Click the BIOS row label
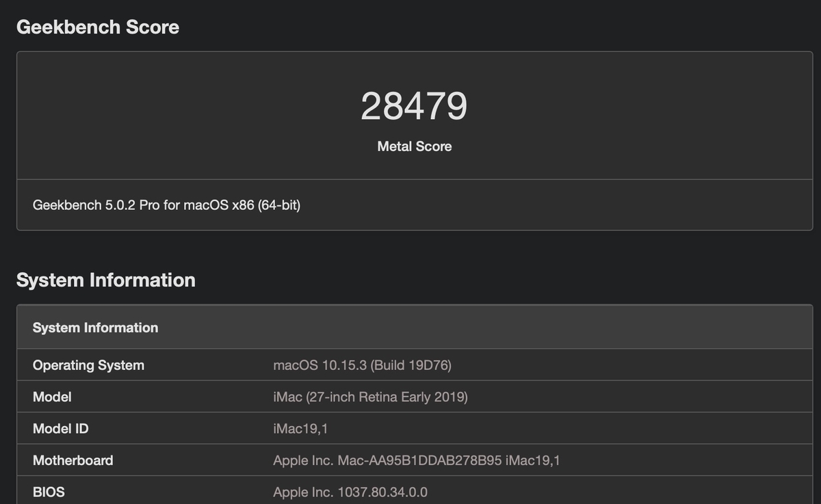 click(49, 492)
